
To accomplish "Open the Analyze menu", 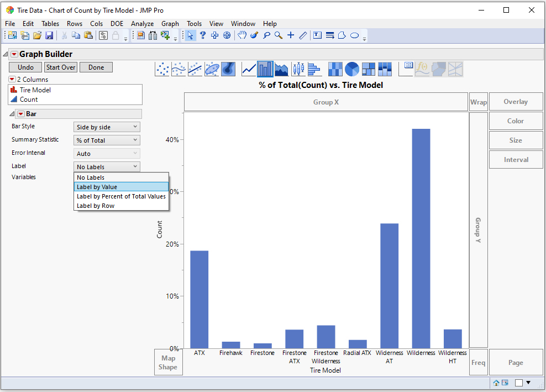I will coord(142,24).
